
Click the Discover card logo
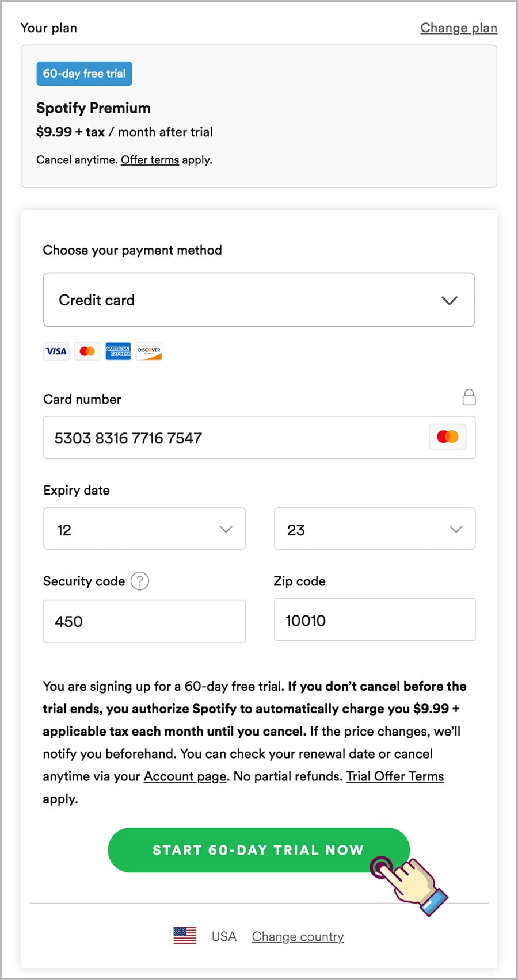[x=149, y=351]
